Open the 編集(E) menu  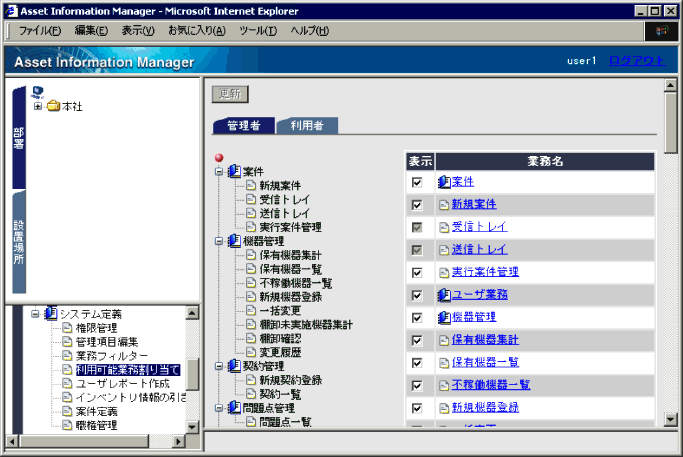[x=91, y=30]
